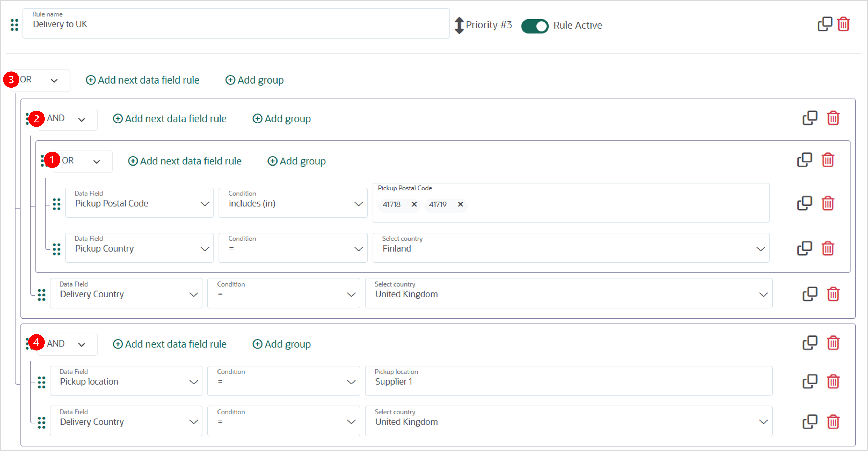Open United Kingdom dropdown in second AND group
The height and width of the screenshot is (451, 868).
click(569, 421)
